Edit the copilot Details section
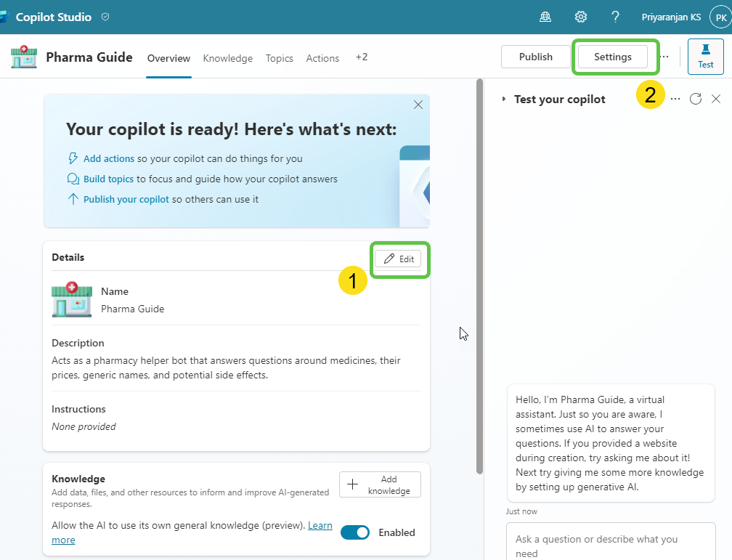Viewport: 732px width, 560px height. point(399,259)
